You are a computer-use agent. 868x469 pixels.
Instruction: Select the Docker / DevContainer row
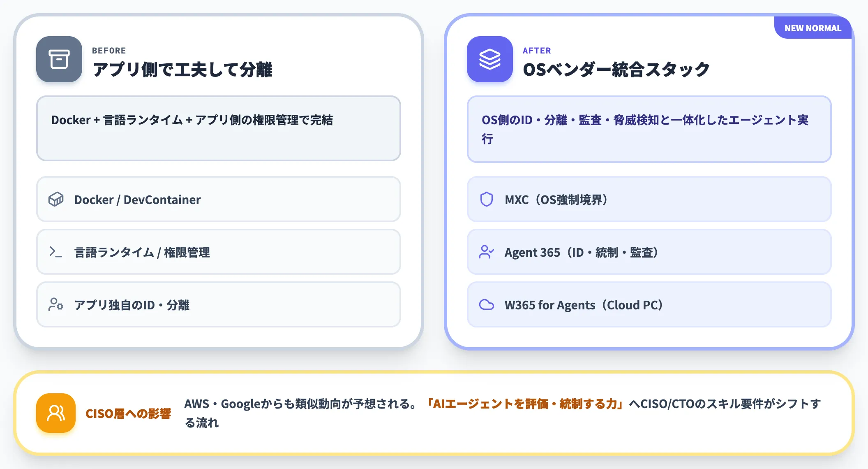tap(219, 200)
